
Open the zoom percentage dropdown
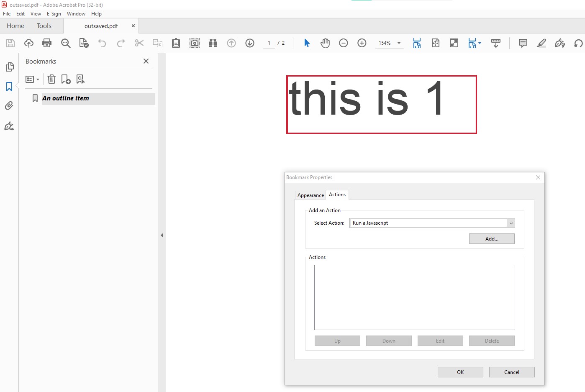pos(398,43)
